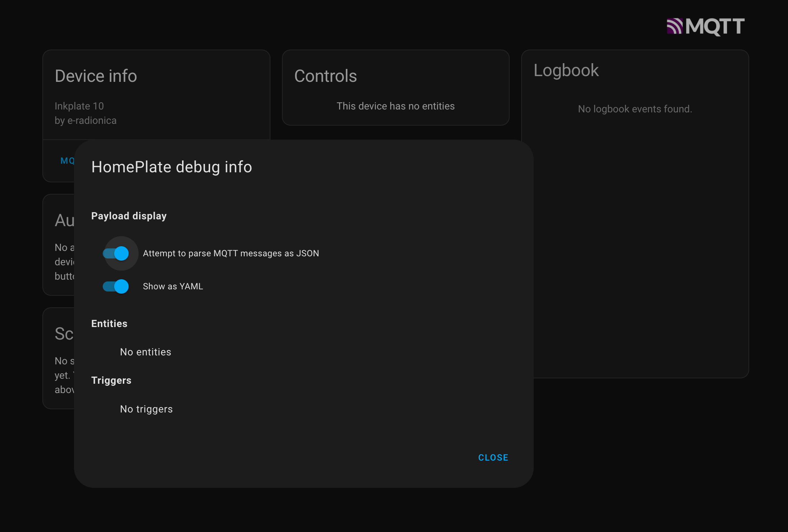Screen dimensions: 788x532
Task: Click the Controls card heading
Action: 325,76
